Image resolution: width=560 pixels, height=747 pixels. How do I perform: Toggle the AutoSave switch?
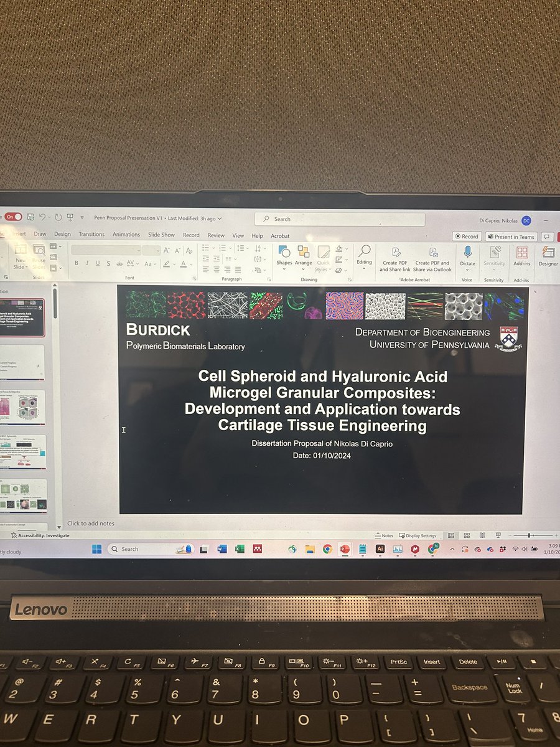[13, 217]
